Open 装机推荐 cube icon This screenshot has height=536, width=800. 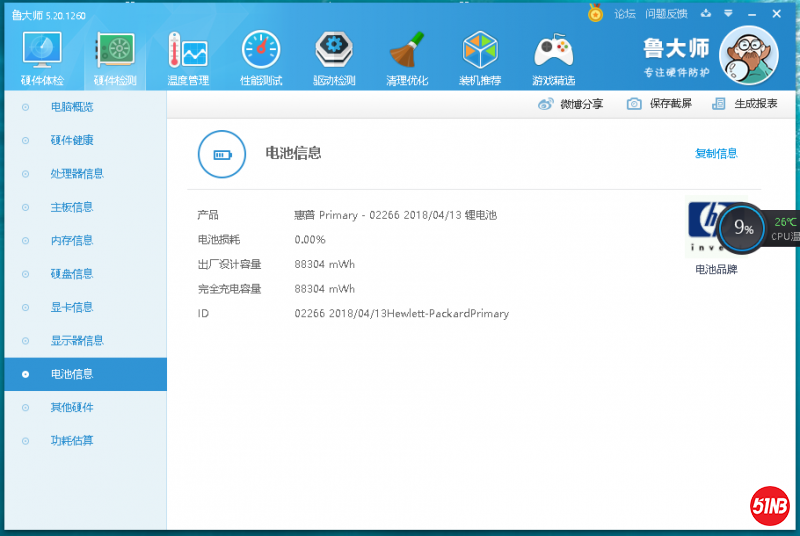[480, 56]
